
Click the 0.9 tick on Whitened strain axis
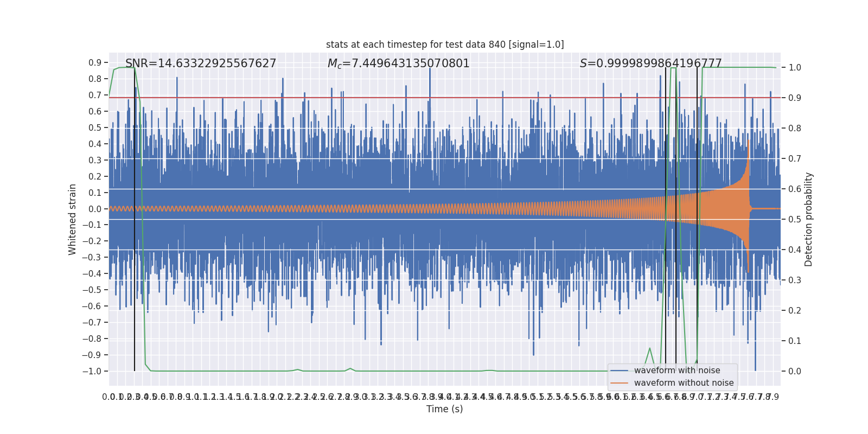tap(95, 63)
